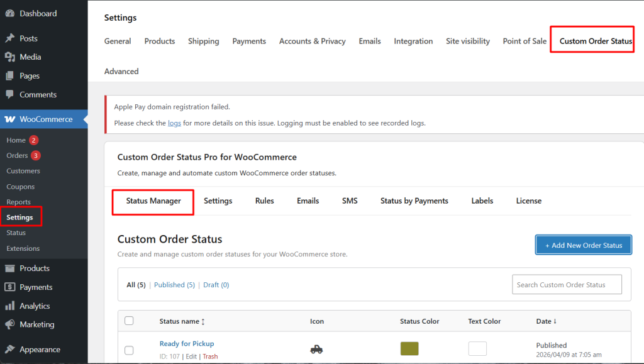Image resolution: width=644 pixels, height=364 pixels.
Task: Click the Appearance paintbrush icon
Action: tap(10, 350)
